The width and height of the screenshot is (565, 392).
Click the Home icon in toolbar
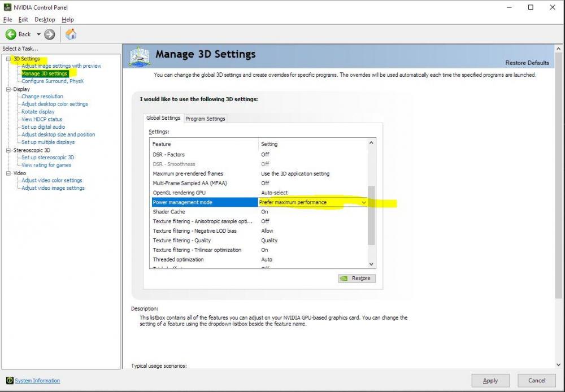(x=71, y=34)
